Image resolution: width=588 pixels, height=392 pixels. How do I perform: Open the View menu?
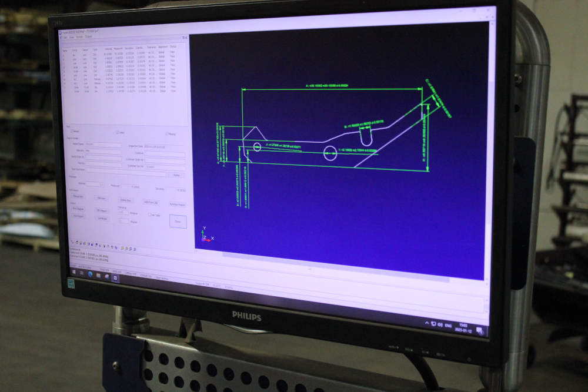click(72, 38)
